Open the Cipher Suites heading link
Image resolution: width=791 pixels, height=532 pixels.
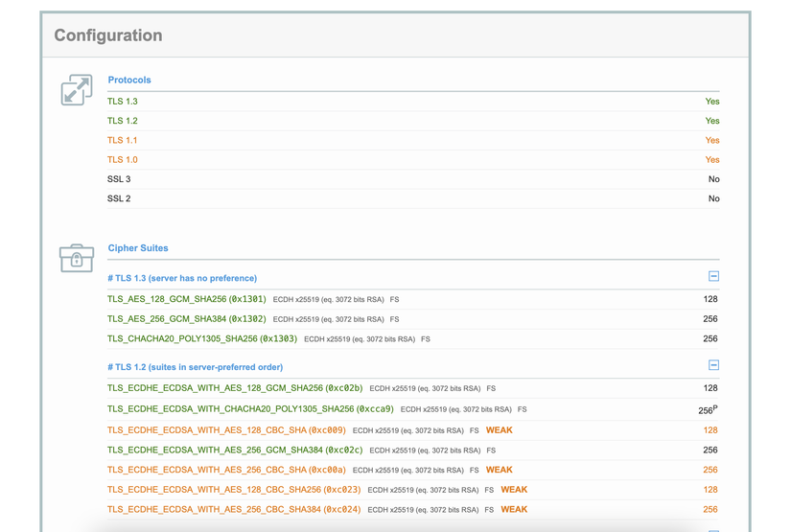[x=138, y=248]
